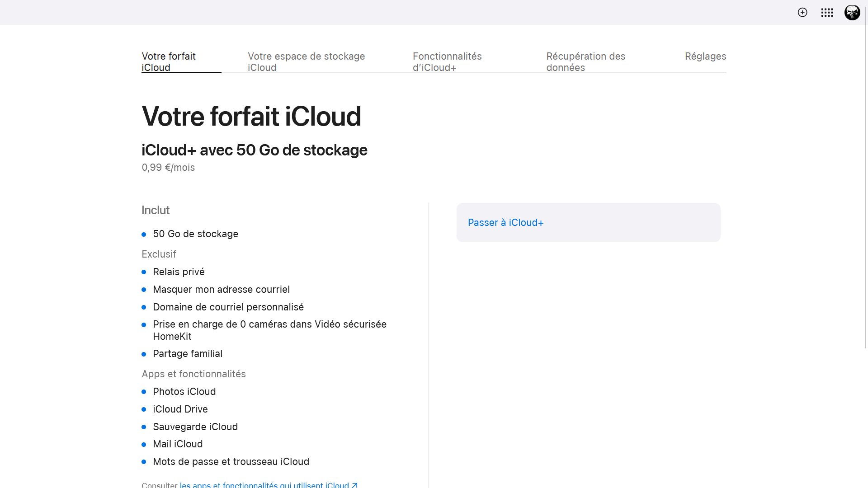Click the iCloud Drive item
The image size is (868, 488).
click(x=180, y=409)
